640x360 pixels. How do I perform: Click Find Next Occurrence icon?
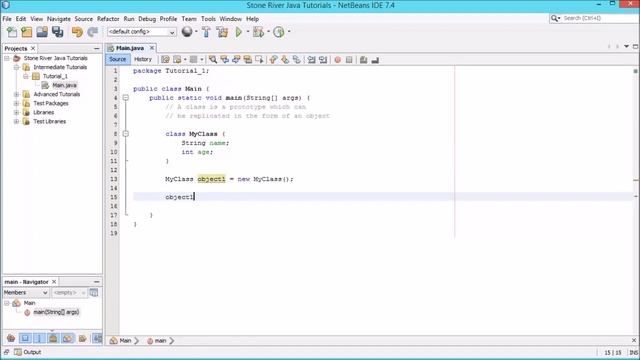236,60
